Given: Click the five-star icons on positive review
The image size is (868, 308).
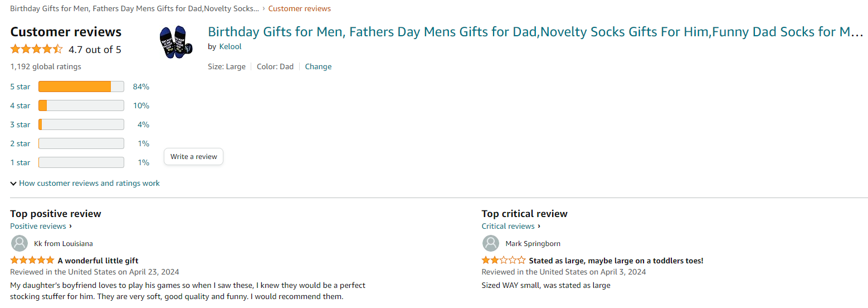Looking at the screenshot, I should (x=32, y=261).
